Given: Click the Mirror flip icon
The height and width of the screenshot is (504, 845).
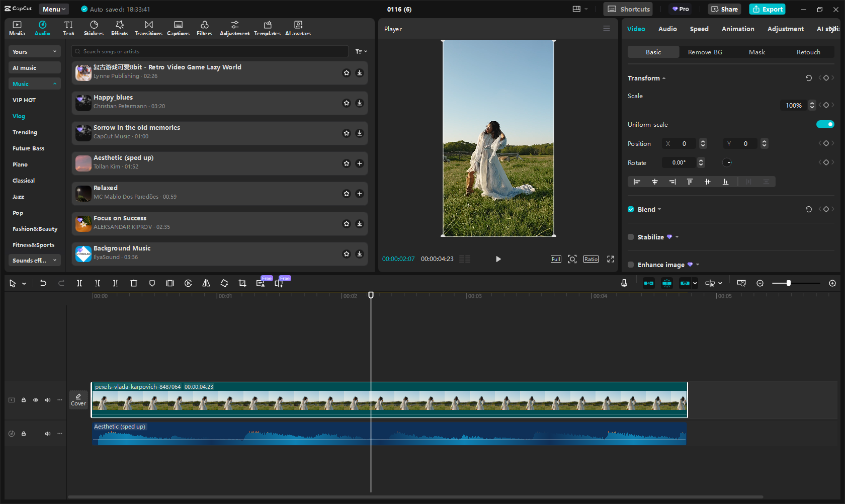Looking at the screenshot, I should 206,284.
